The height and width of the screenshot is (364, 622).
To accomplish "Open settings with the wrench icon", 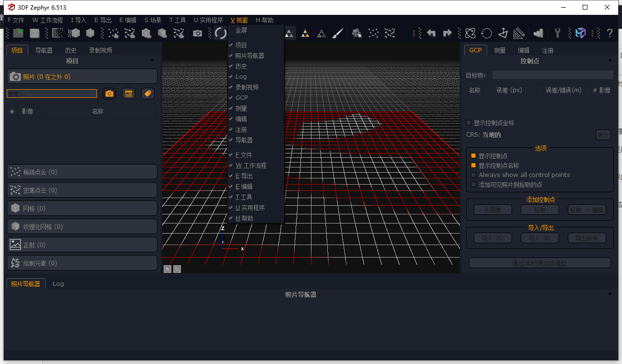I will pos(557,33).
